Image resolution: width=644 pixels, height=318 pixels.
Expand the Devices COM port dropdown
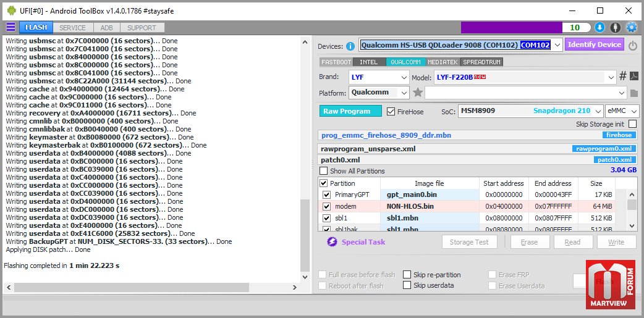[x=557, y=44]
